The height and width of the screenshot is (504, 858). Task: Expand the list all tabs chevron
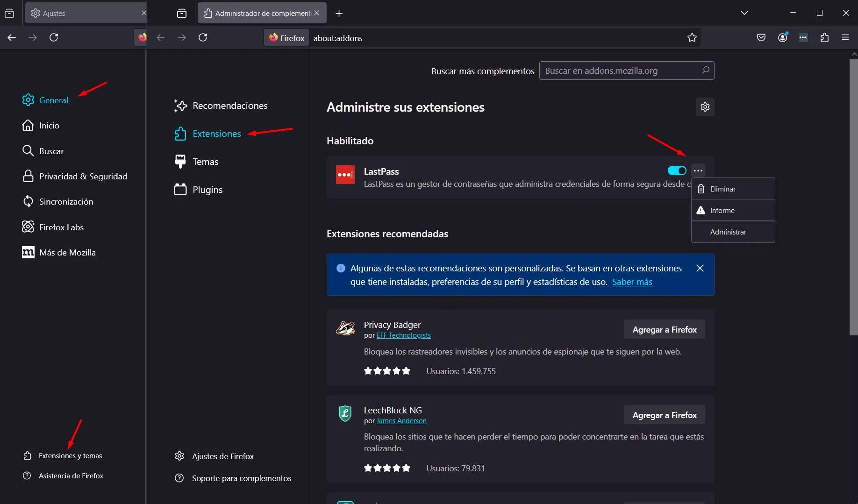tap(744, 13)
